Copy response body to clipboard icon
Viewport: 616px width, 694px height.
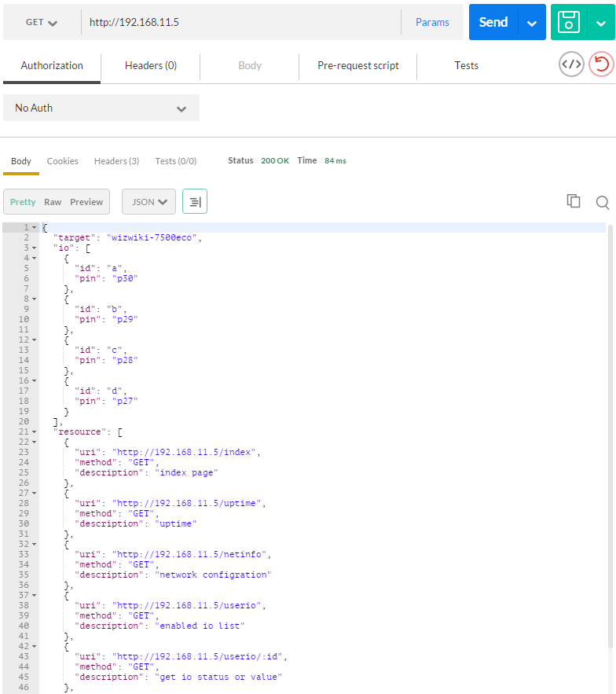point(574,201)
